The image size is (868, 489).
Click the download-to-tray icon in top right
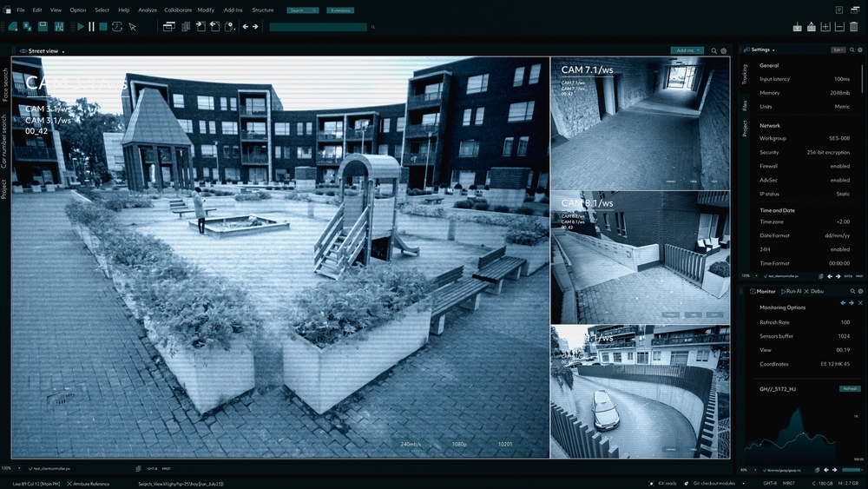[797, 27]
